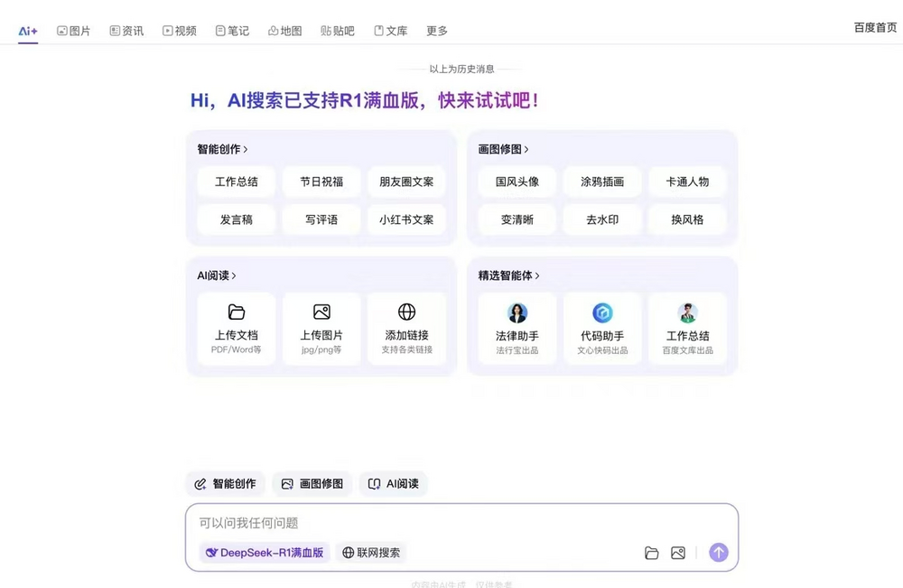
Task: Click the whale logo on DeepSeek chip
Action: click(211, 553)
